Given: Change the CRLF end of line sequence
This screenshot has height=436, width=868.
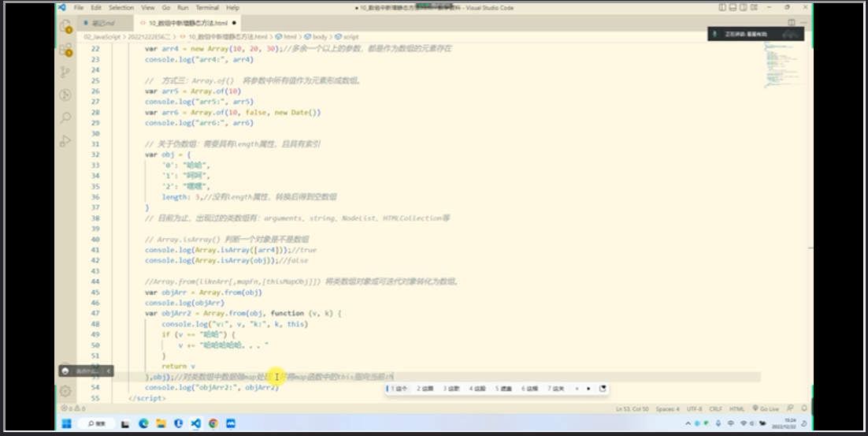Looking at the screenshot, I should click(715, 409).
